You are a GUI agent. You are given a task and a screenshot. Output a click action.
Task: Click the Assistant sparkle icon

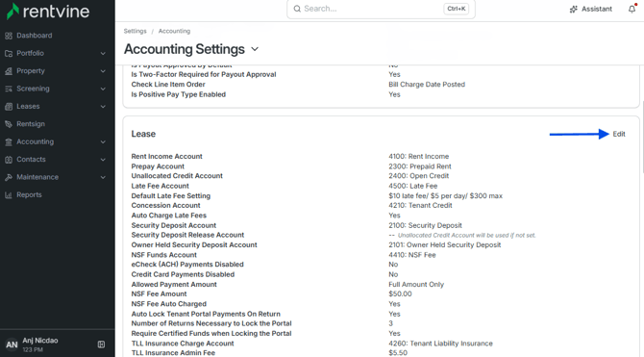(x=574, y=9)
